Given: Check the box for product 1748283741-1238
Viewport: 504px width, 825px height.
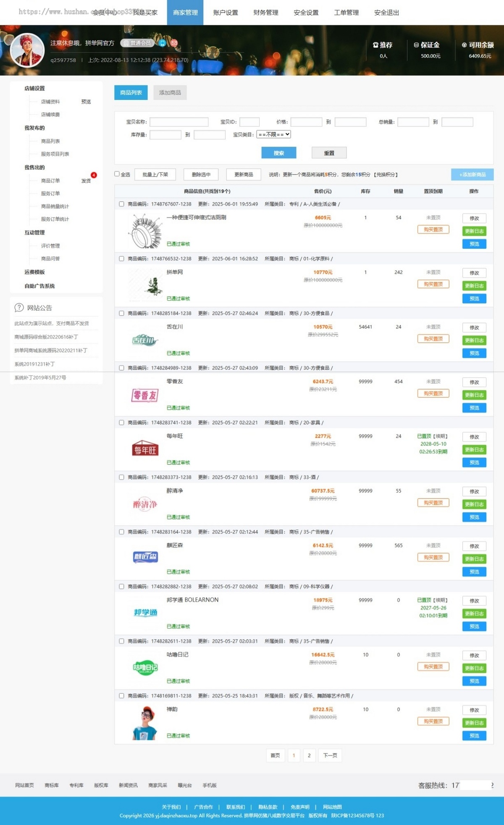Looking at the screenshot, I should [x=121, y=422].
